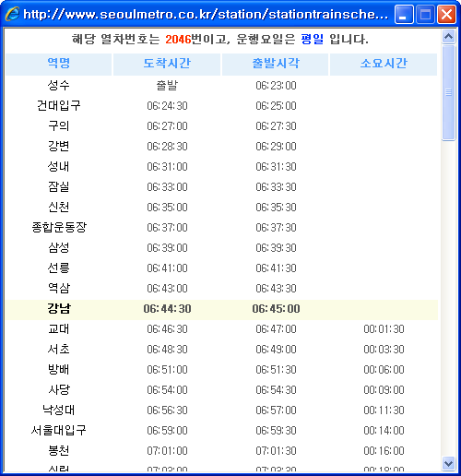
Task: Select station name 신천
Action: point(58,207)
